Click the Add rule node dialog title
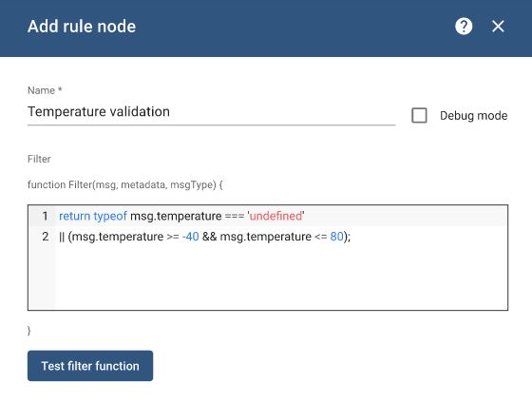The image size is (532, 403). [x=82, y=27]
